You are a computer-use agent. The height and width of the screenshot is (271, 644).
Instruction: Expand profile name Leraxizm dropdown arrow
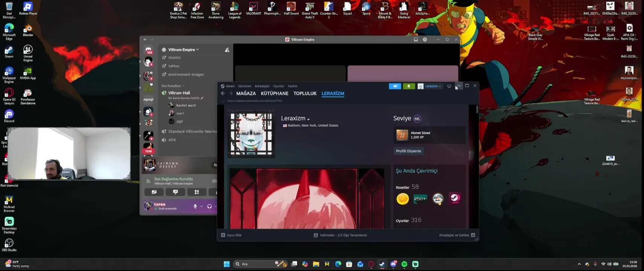[308, 119]
